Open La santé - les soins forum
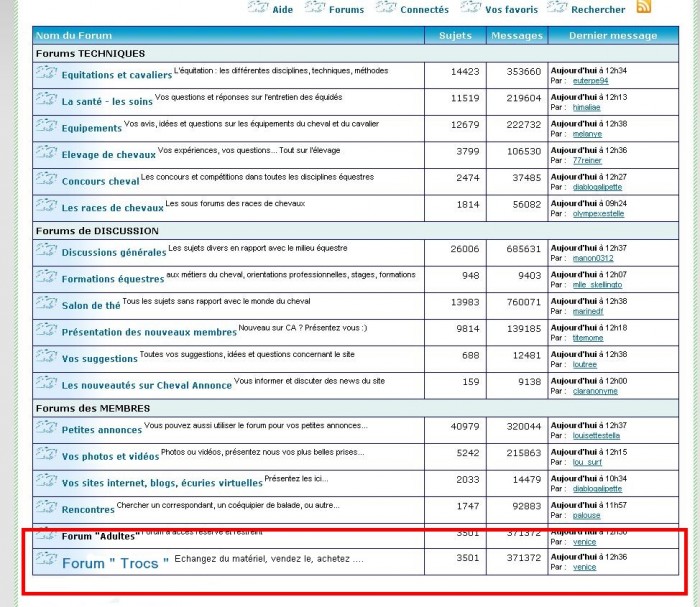Image resolution: width=700 pixels, height=607 pixels. click(107, 102)
